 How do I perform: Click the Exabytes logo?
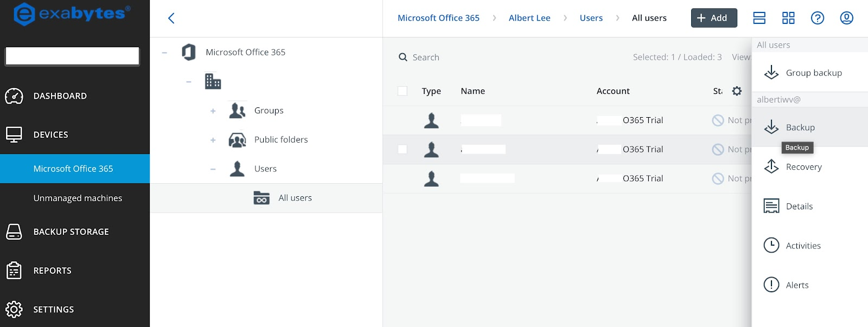[72, 14]
